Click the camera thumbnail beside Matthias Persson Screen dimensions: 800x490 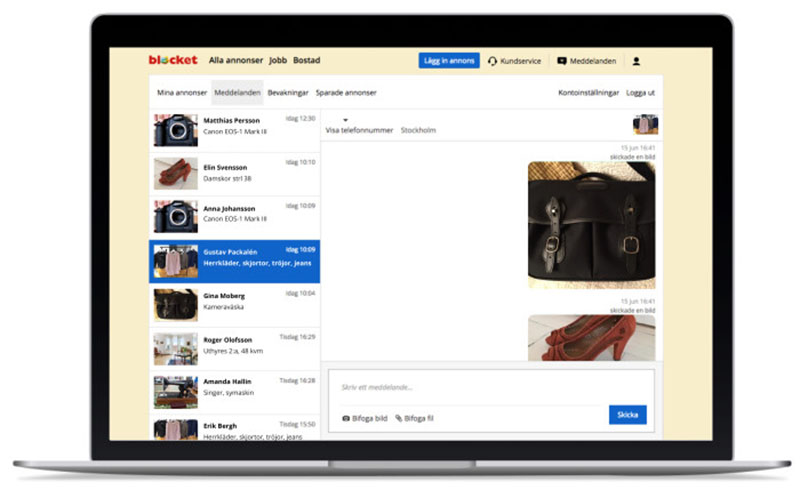point(176,130)
